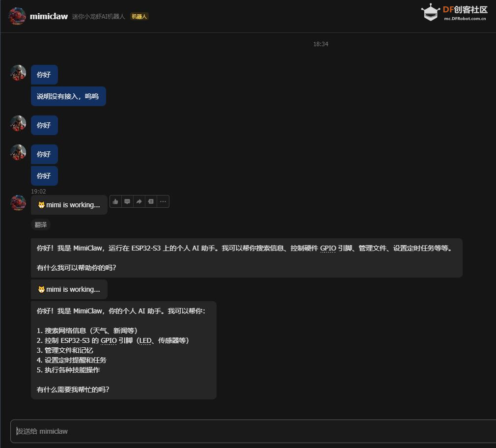The width and height of the screenshot is (496, 448).
Task: Click the 18:34 timestamp
Action: (x=321, y=44)
